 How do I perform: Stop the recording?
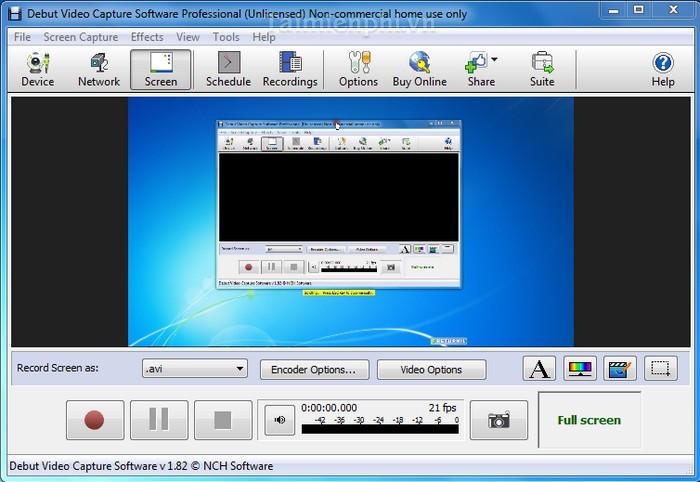[223, 420]
